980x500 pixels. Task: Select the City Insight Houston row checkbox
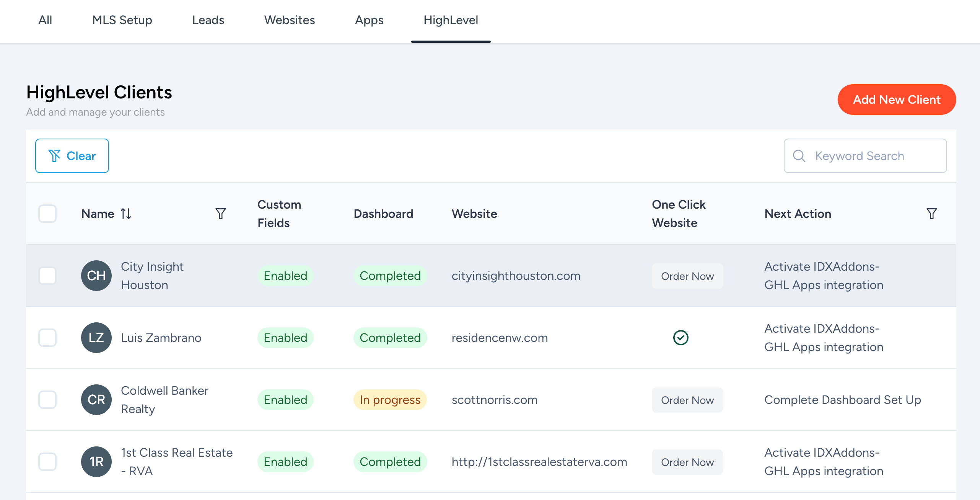pos(47,276)
